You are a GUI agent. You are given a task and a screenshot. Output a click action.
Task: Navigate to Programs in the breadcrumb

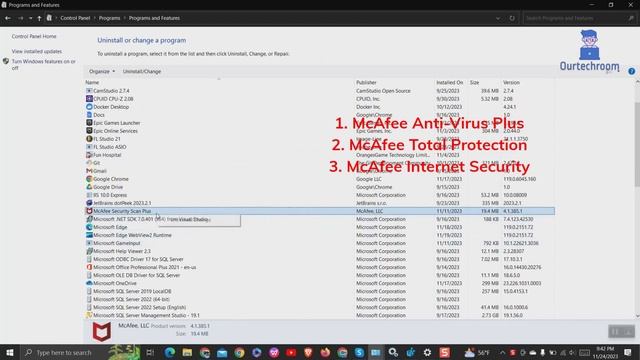(109, 18)
